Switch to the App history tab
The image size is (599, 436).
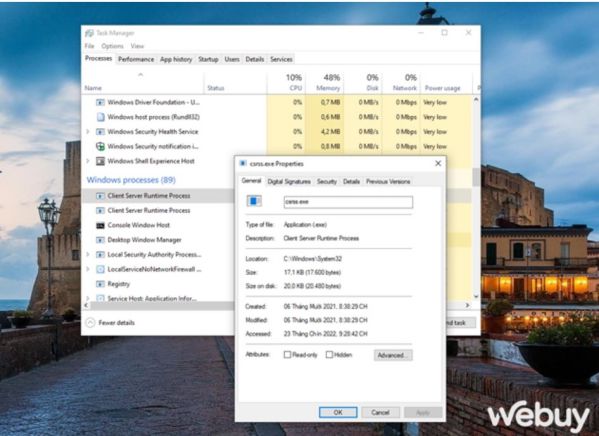click(x=176, y=59)
